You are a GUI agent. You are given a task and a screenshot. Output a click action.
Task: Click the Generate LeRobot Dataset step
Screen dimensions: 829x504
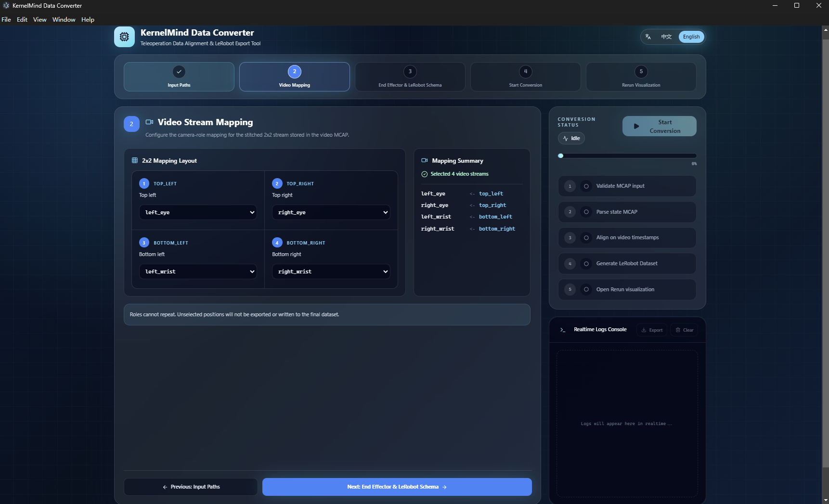(x=627, y=264)
